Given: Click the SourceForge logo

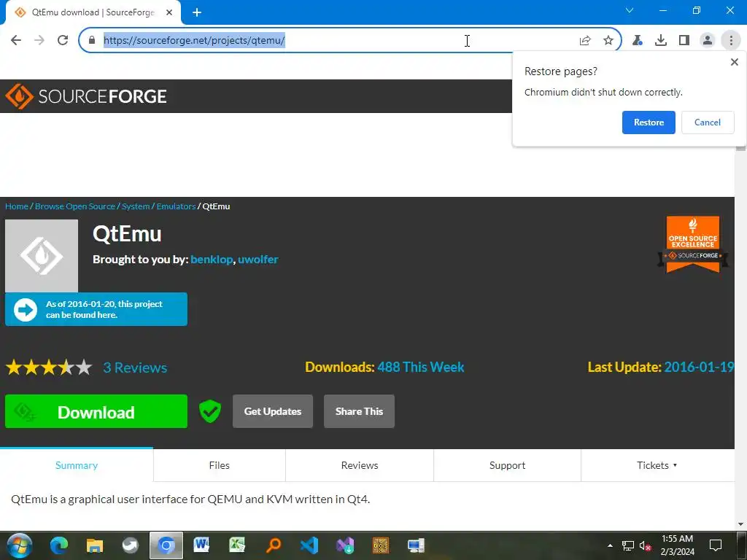Looking at the screenshot, I should coord(86,96).
